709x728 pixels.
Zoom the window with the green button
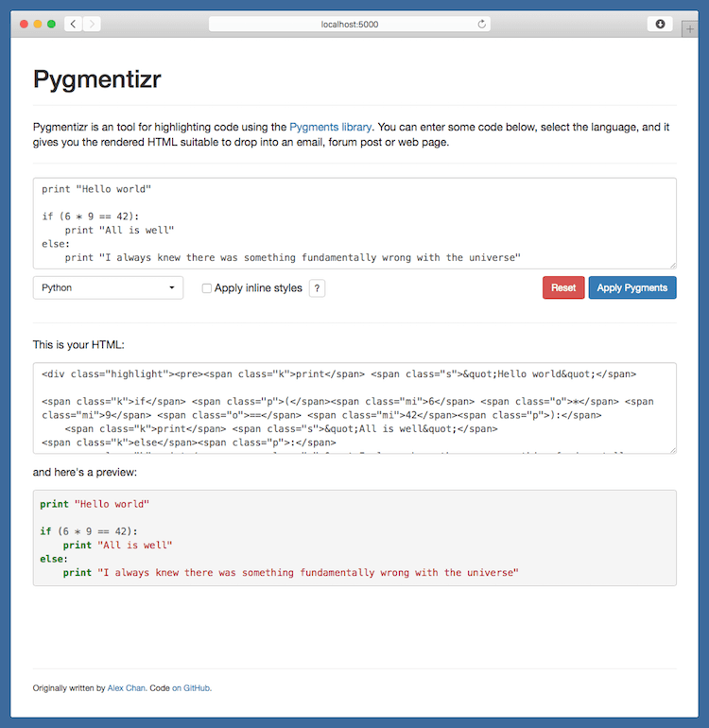pyautogui.click(x=52, y=25)
